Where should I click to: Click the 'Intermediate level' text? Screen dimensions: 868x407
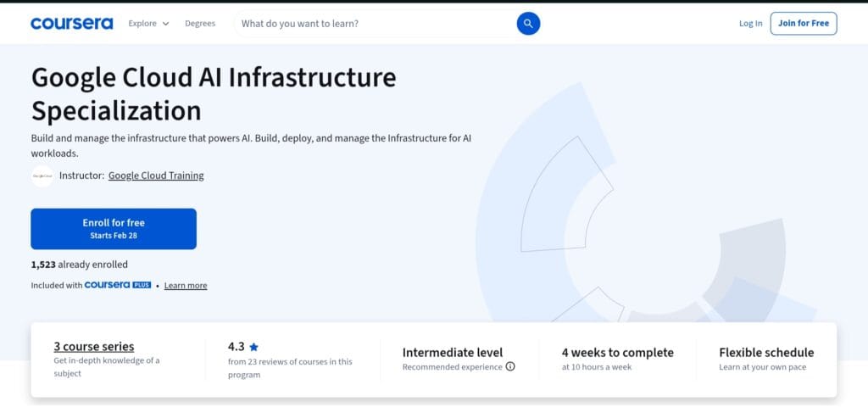(x=453, y=353)
